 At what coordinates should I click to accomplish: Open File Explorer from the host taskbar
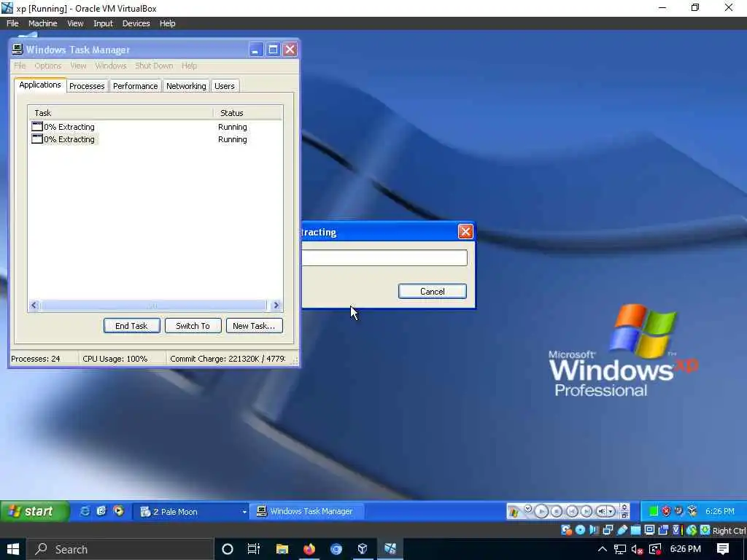pyautogui.click(x=282, y=549)
